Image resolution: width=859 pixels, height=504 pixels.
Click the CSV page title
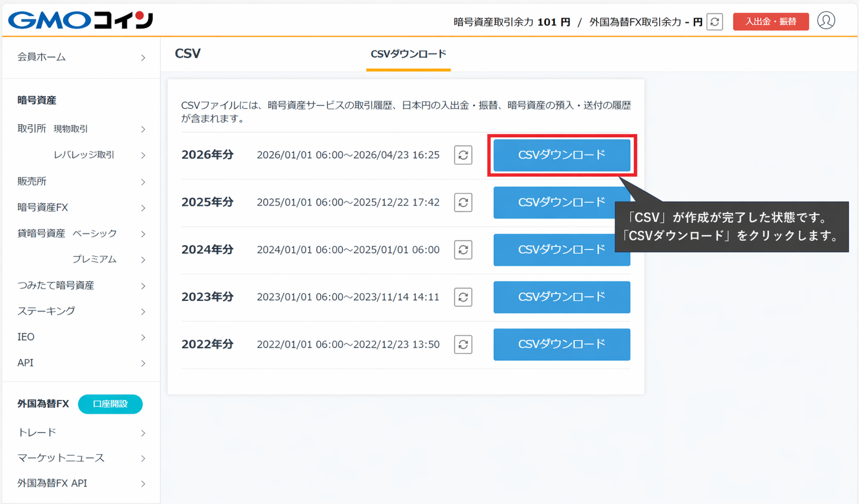coord(187,53)
